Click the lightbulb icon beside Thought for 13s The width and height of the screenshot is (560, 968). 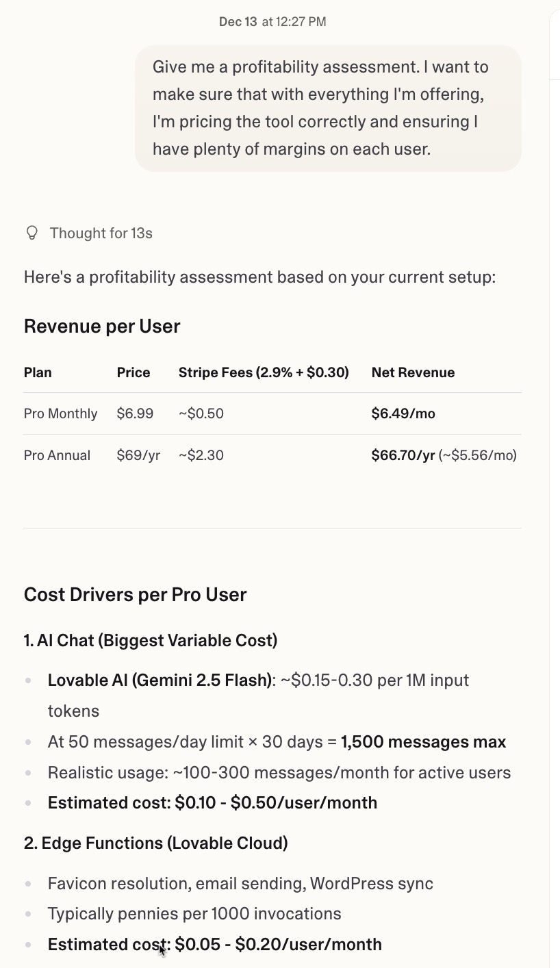(x=31, y=233)
